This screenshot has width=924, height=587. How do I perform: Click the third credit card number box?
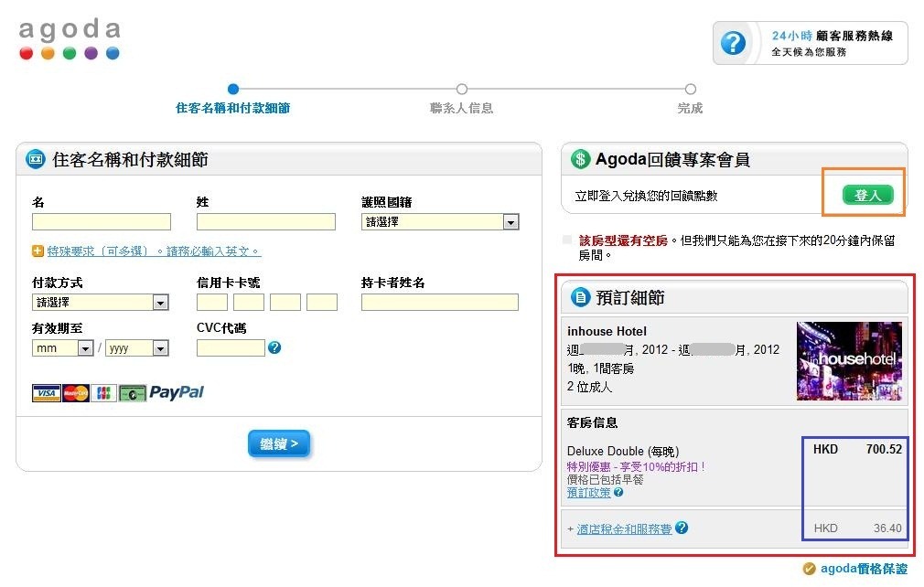click(x=285, y=302)
